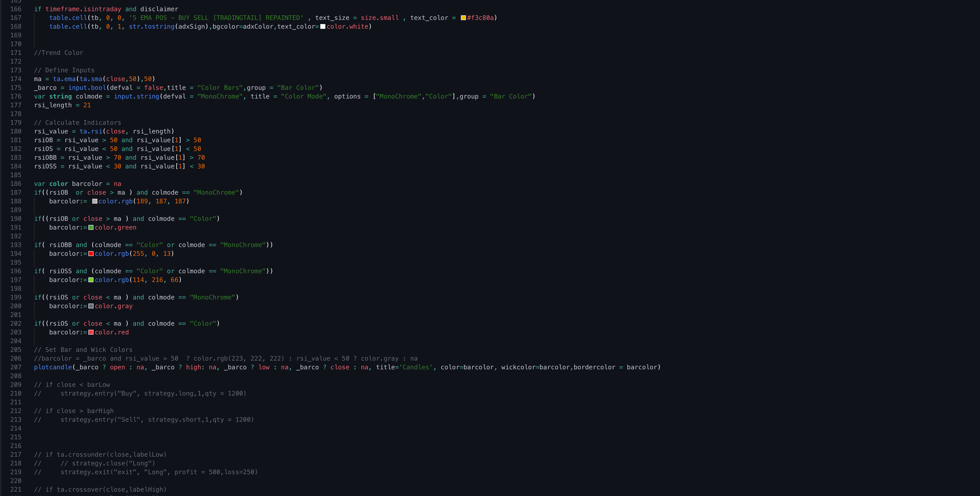Click the '// if ta.crossover' comment
The width and height of the screenshot is (980, 496).
point(101,489)
